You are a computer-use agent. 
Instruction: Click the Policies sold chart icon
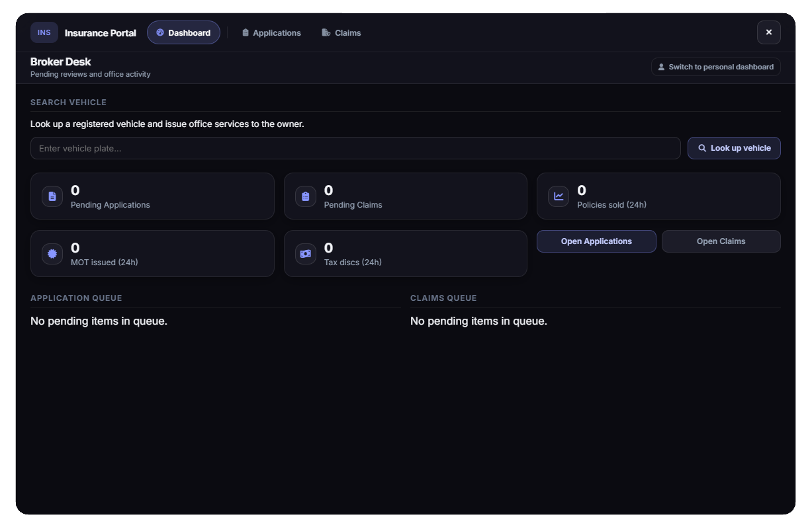point(559,196)
